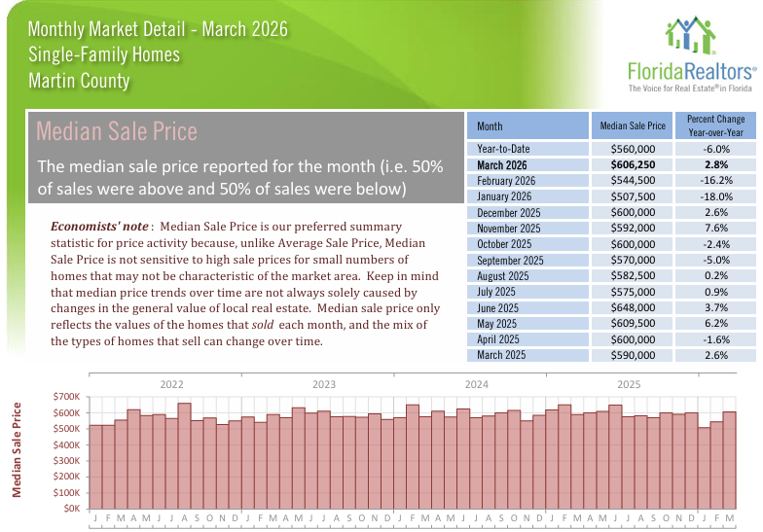Click the $606,250 price cell
The height and width of the screenshot is (532, 763).
pyautogui.click(x=633, y=165)
